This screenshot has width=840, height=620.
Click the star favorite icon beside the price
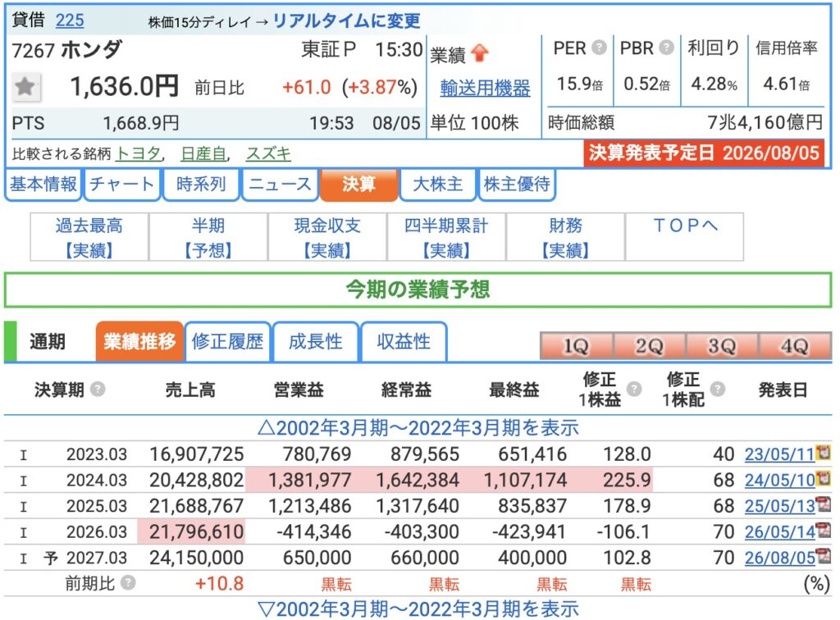tap(25, 86)
